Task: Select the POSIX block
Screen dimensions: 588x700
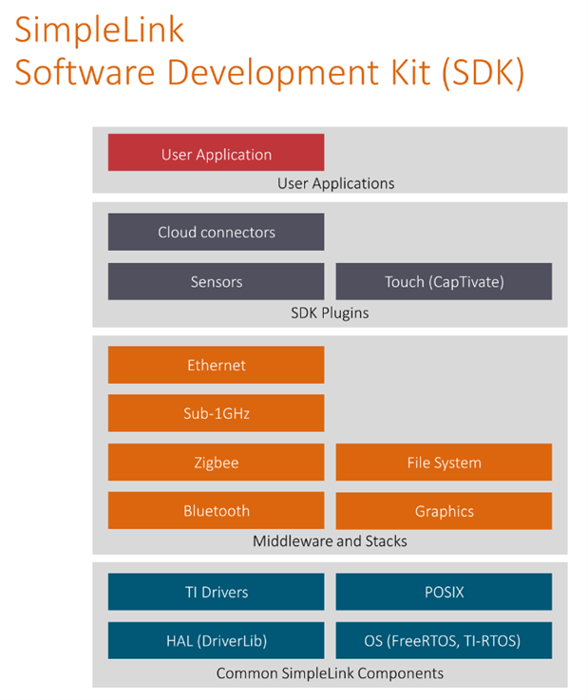Action: point(444,592)
